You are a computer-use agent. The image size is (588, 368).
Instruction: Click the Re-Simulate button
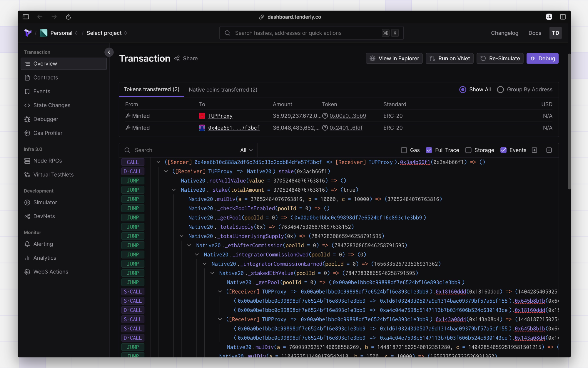point(500,58)
